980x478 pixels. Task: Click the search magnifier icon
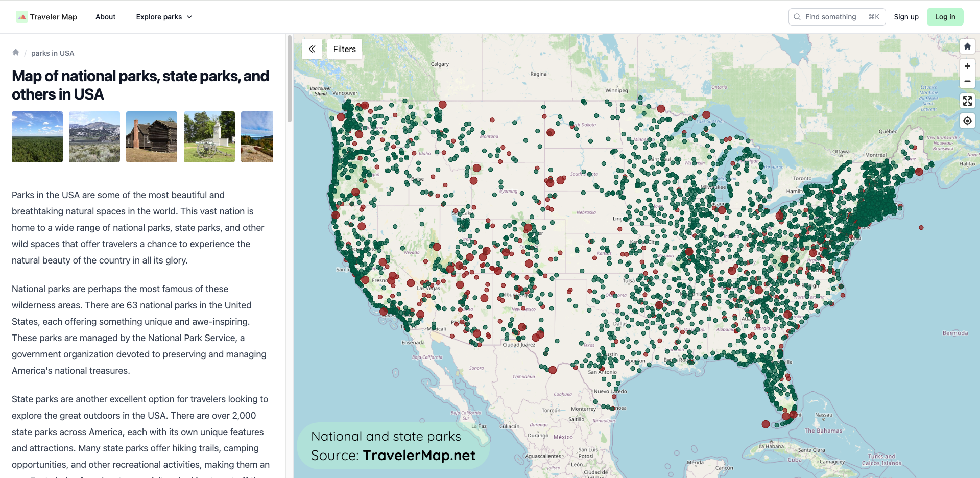(797, 17)
